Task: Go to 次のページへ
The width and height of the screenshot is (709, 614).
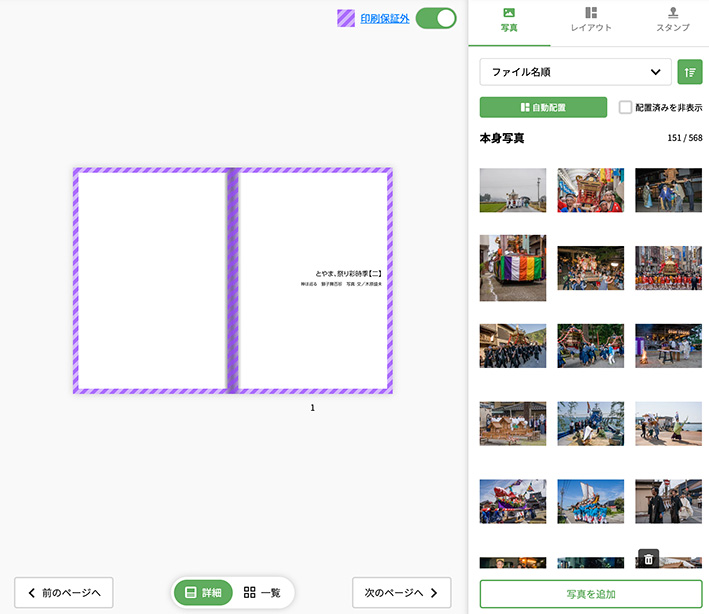Action: 401,592
